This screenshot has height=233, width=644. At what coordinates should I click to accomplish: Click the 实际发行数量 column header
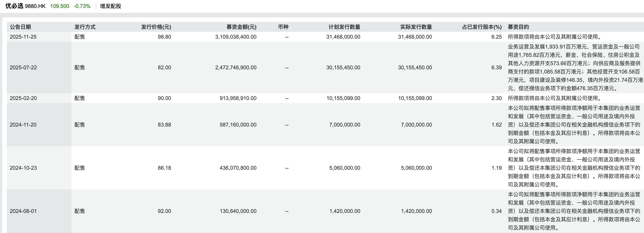tap(416, 27)
